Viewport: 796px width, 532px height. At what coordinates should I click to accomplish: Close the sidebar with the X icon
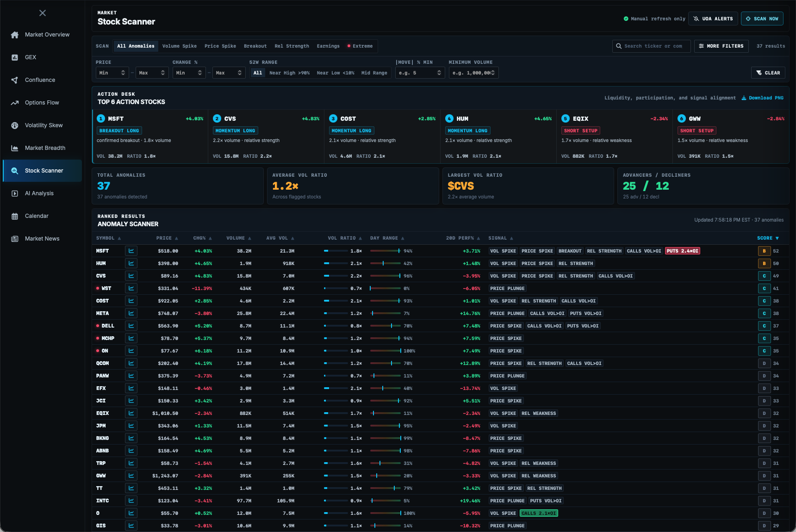[x=43, y=13]
